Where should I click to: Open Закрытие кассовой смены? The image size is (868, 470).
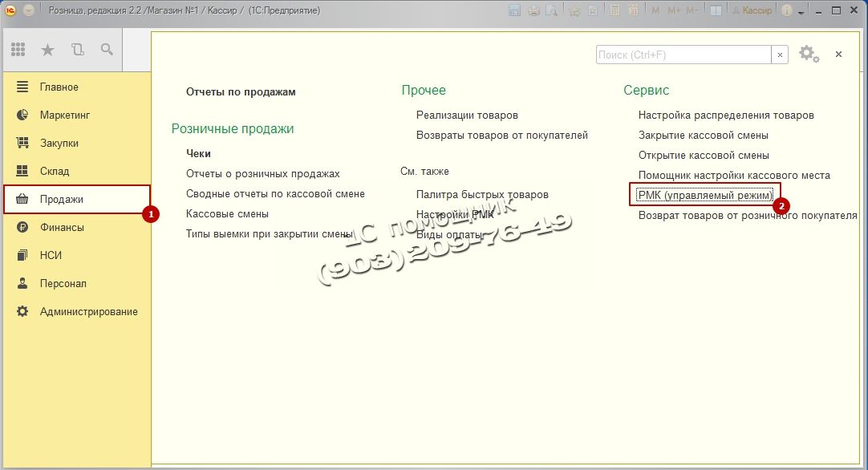703,136
